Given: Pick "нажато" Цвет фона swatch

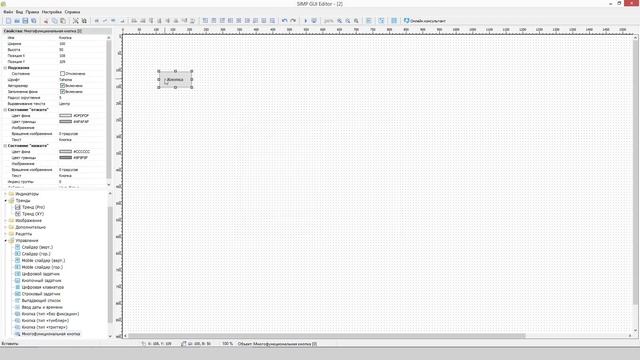Looking at the screenshot, I should pos(65,151).
